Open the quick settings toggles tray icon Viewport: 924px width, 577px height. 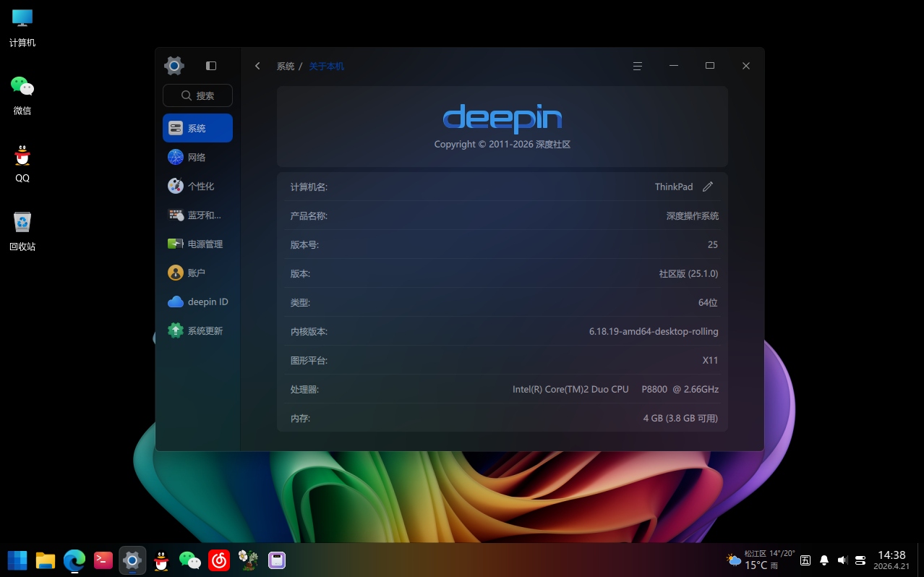860,560
